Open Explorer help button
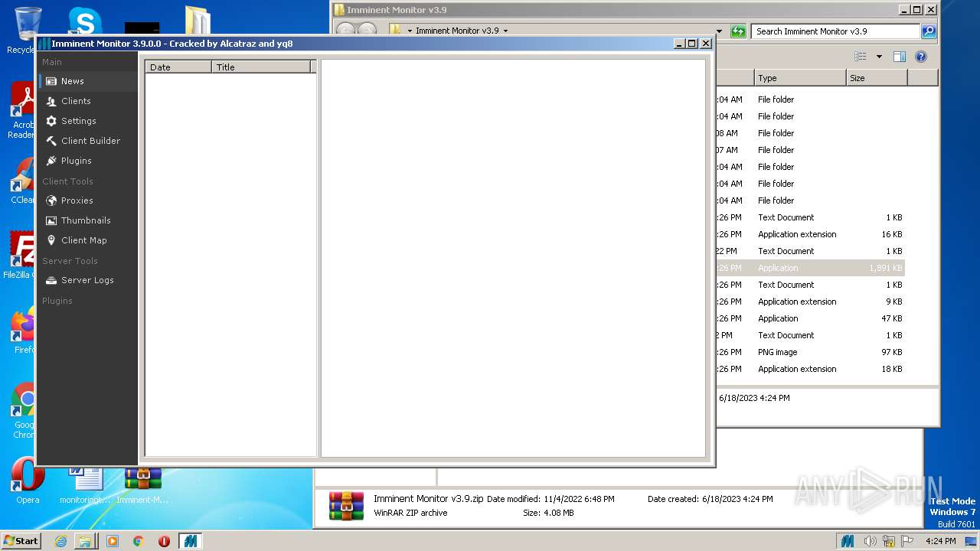This screenshot has width=980, height=551. point(921,57)
